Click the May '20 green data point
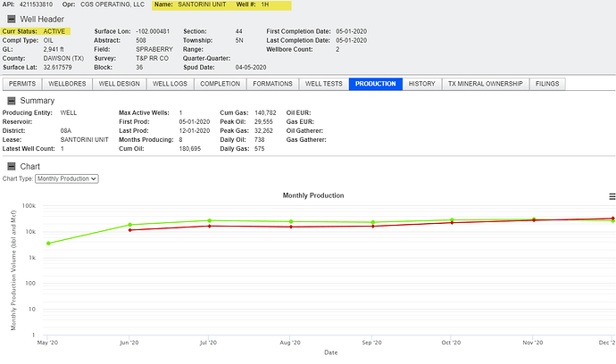The width and height of the screenshot is (616, 364). coord(48,244)
